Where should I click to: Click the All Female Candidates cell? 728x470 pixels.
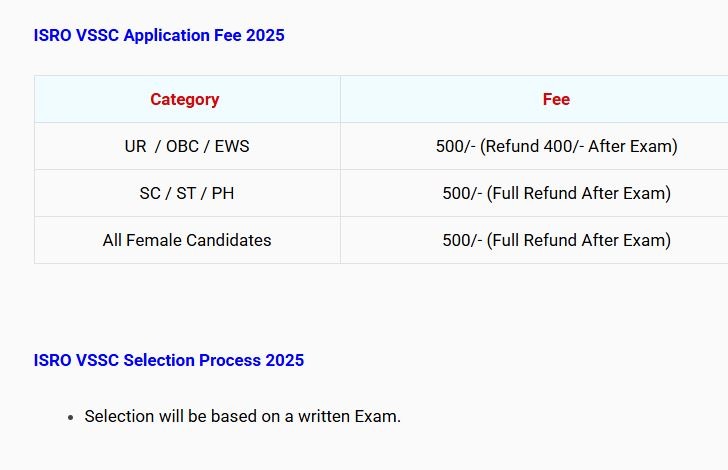(x=187, y=240)
